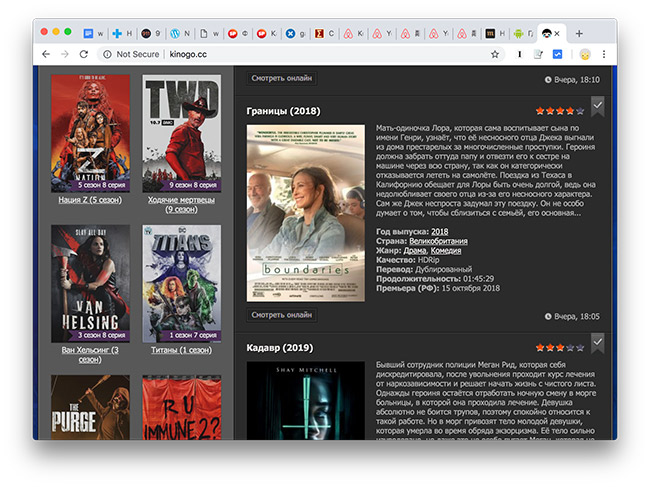Open the Титаны (1 сезон) link

coord(181,350)
